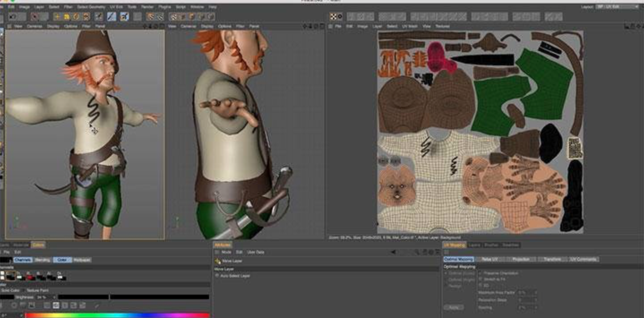Viewport: 644px width, 318px height.
Task: Open Panel menu of middle viewport
Action: point(254,26)
